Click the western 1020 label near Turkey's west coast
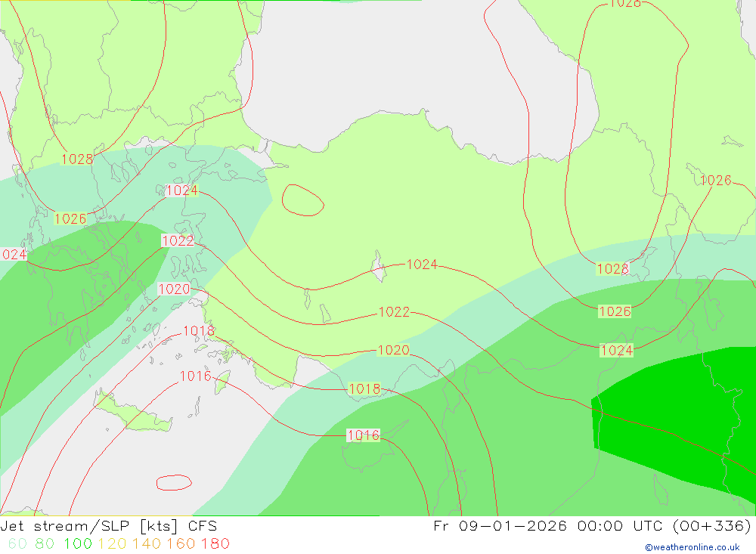This screenshot has width=756, height=554. (x=174, y=289)
